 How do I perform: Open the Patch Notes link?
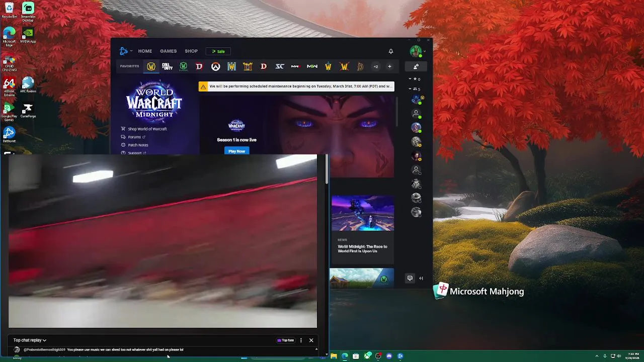(x=134, y=145)
